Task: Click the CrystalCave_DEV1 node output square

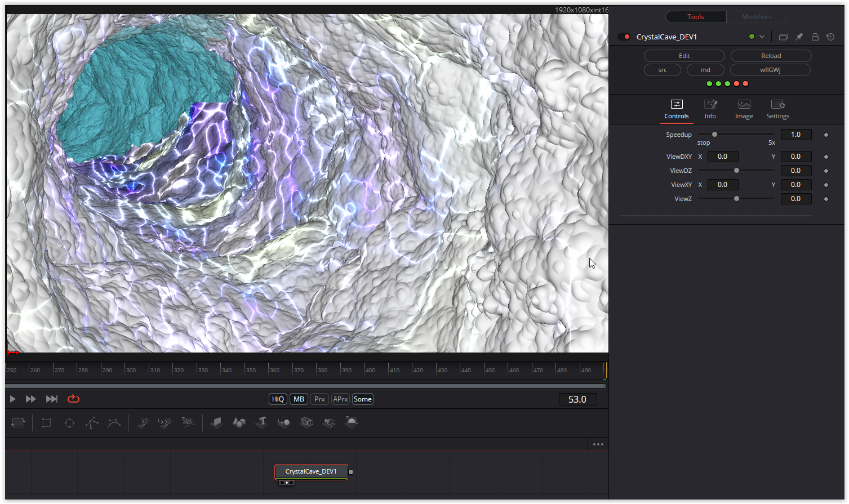Action: pyautogui.click(x=351, y=472)
